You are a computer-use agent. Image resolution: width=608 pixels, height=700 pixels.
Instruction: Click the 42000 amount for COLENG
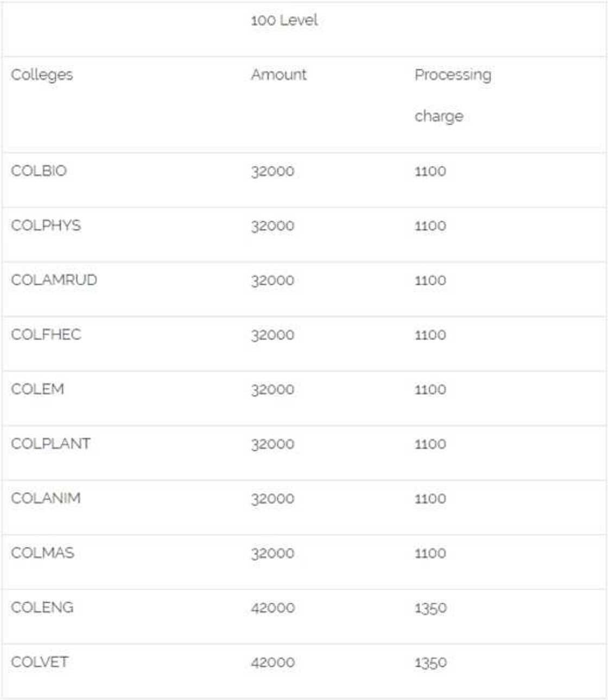[273, 608]
